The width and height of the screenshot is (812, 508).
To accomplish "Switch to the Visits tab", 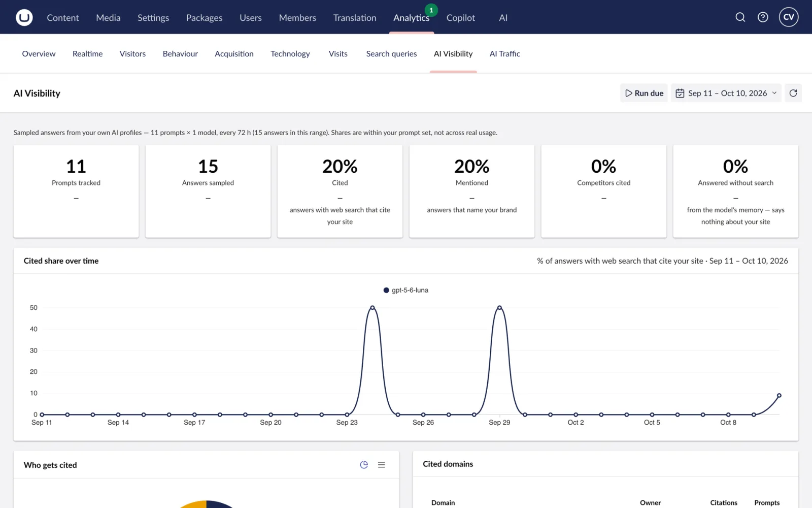I will click(x=338, y=54).
